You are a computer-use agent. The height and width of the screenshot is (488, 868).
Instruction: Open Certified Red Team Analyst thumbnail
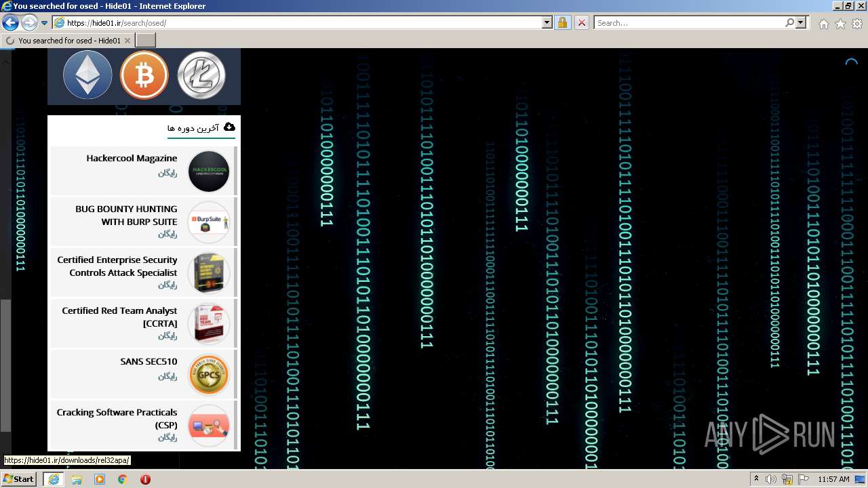[209, 324]
